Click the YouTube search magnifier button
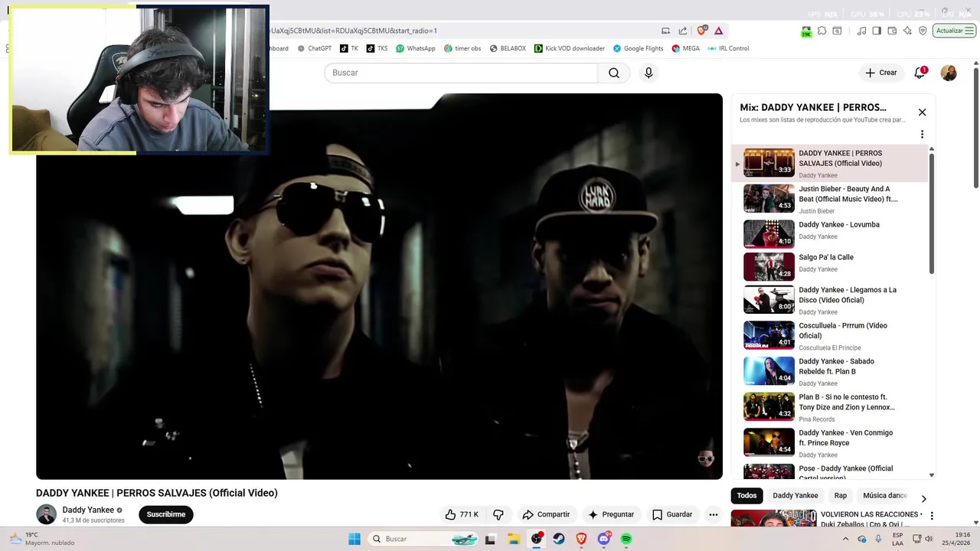 (614, 73)
